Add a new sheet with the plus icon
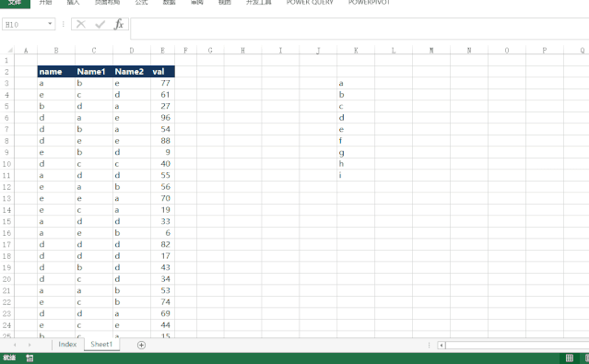Image resolution: width=589 pixels, height=364 pixels. pyautogui.click(x=141, y=345)
